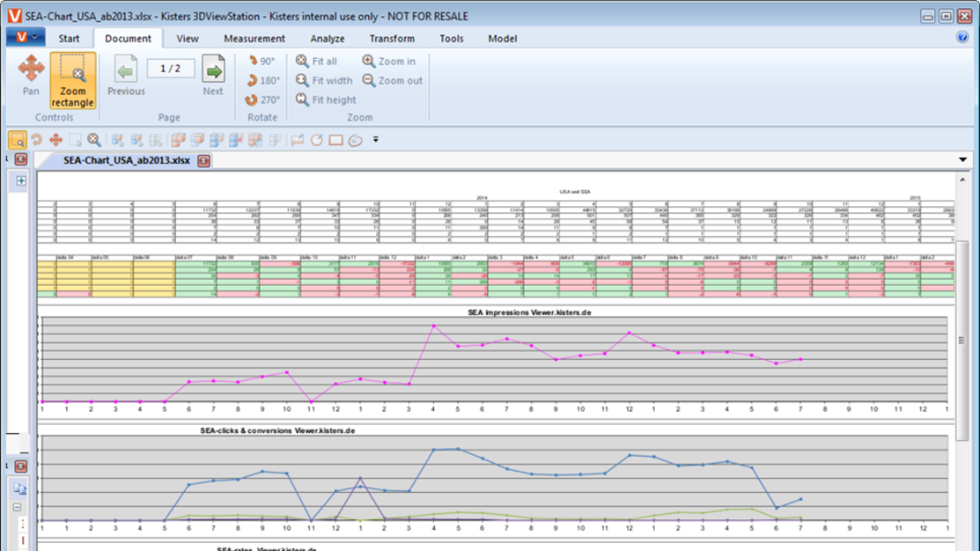
Task: Click the 'SEA-clicks & conversions Viewer.kisters.de' chart title
Action: (277, 430)
